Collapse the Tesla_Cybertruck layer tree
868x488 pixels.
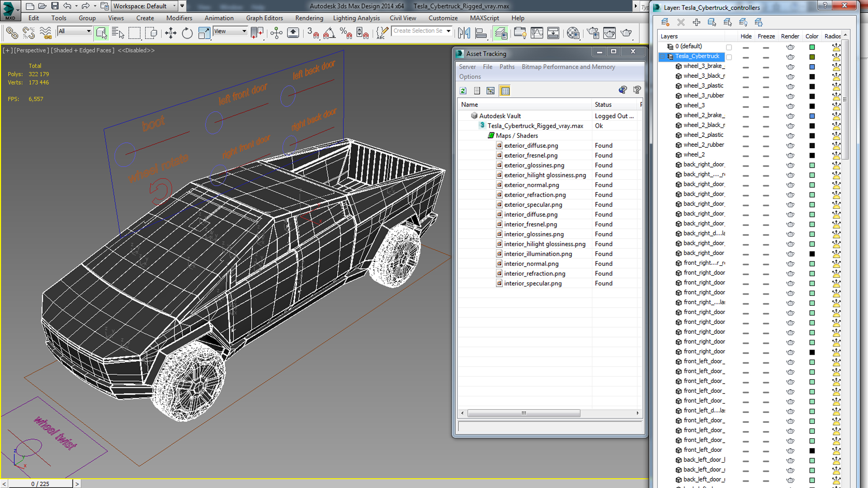662,56
